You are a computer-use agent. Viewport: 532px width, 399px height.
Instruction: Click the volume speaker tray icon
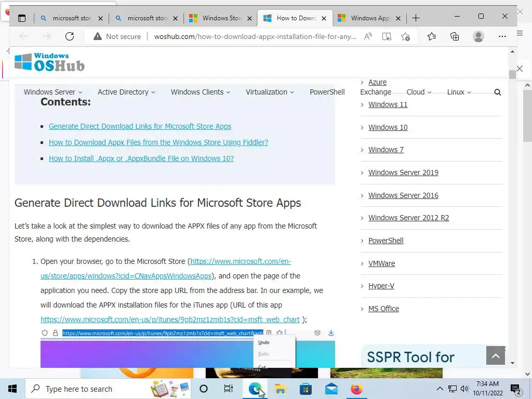(x=464, y=389)
